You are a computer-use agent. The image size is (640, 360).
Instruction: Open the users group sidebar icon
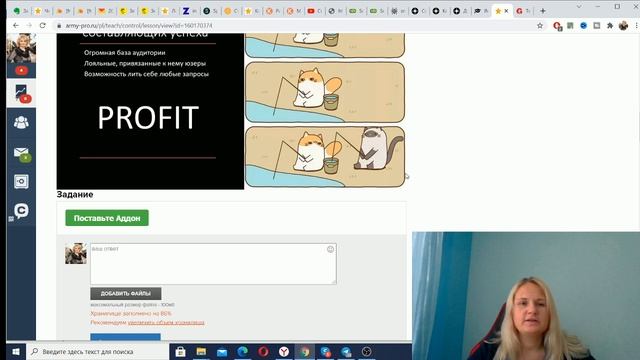pyautogui.click(x=21, y=122)
